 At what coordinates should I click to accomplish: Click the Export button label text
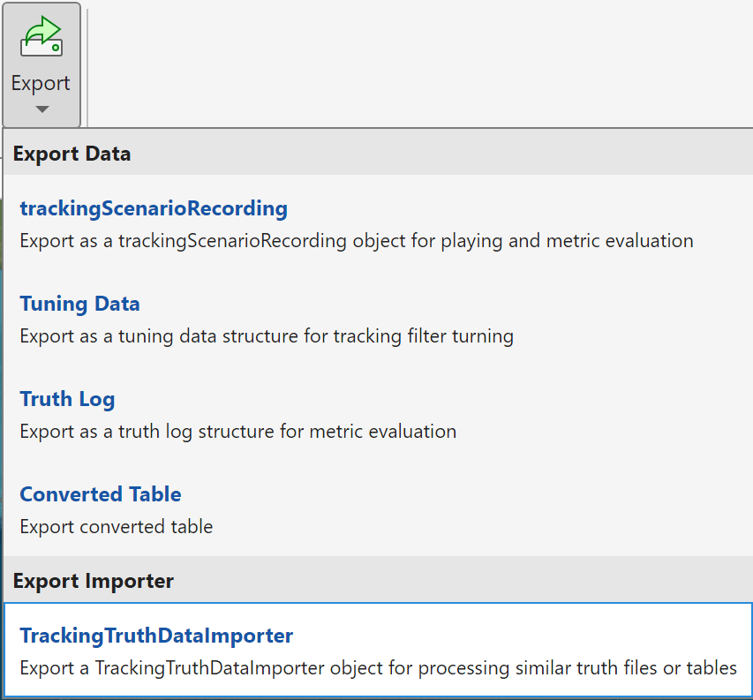(x=41, y=83)
